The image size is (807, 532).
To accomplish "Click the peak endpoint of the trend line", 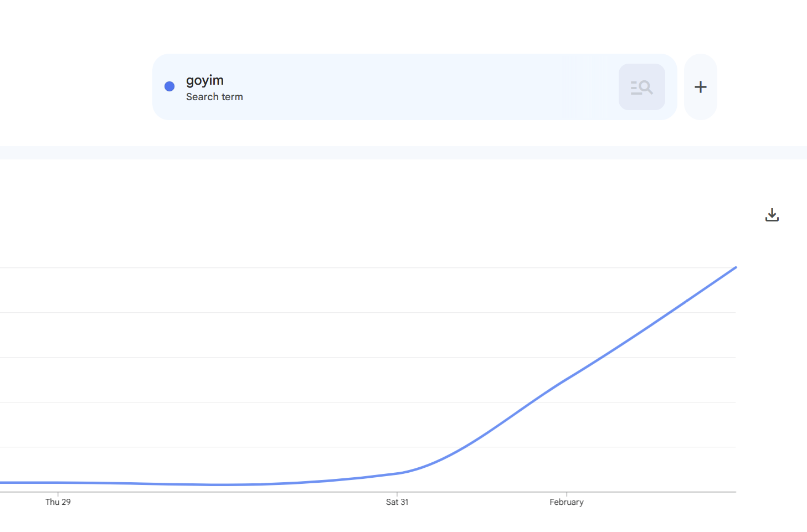I will pos(735,268).
